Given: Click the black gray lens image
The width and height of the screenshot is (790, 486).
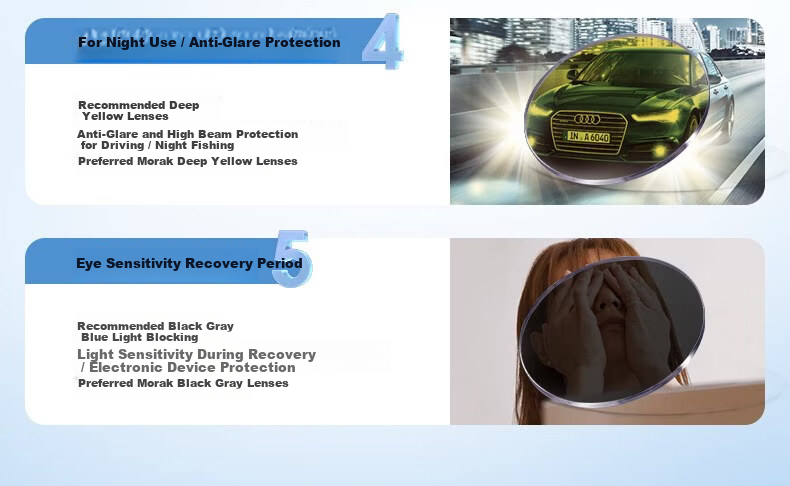Looking at the screenshot, I should point(607,331).
